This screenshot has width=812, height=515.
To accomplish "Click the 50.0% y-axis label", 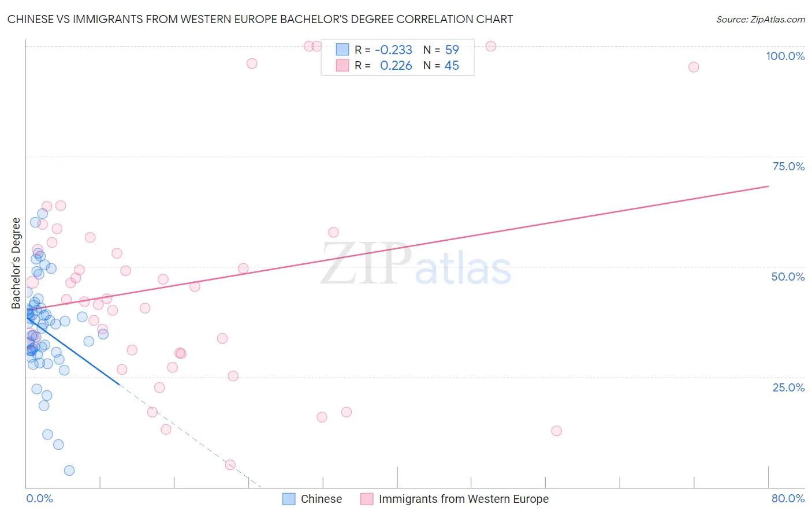I will tap(788, 277).
